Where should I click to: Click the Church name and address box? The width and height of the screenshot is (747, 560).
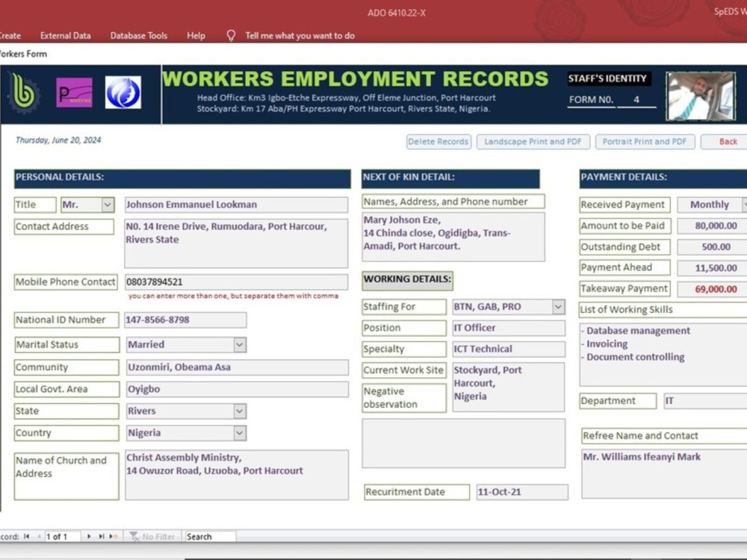click(237, 475)
